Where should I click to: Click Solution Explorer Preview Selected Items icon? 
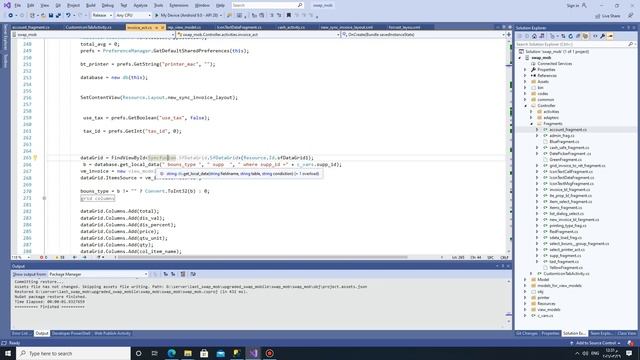pyautogui.click(x=611, y=36)
